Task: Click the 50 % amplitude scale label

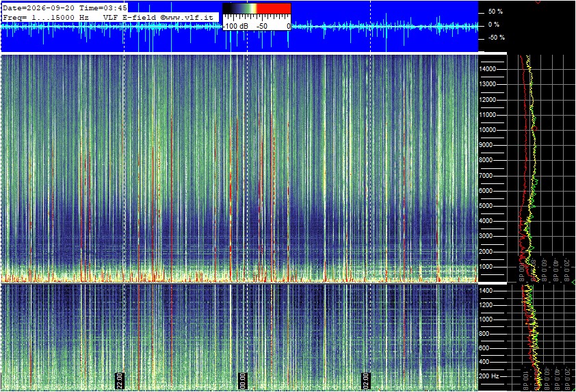Action: coord(495,12)
